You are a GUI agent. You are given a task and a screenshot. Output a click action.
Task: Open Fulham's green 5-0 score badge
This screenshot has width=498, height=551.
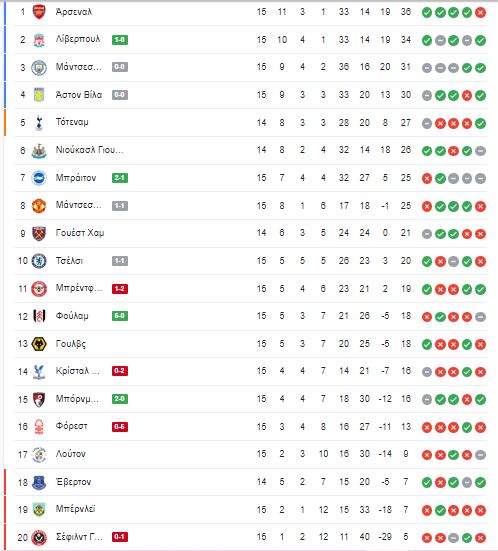[120, 316]
